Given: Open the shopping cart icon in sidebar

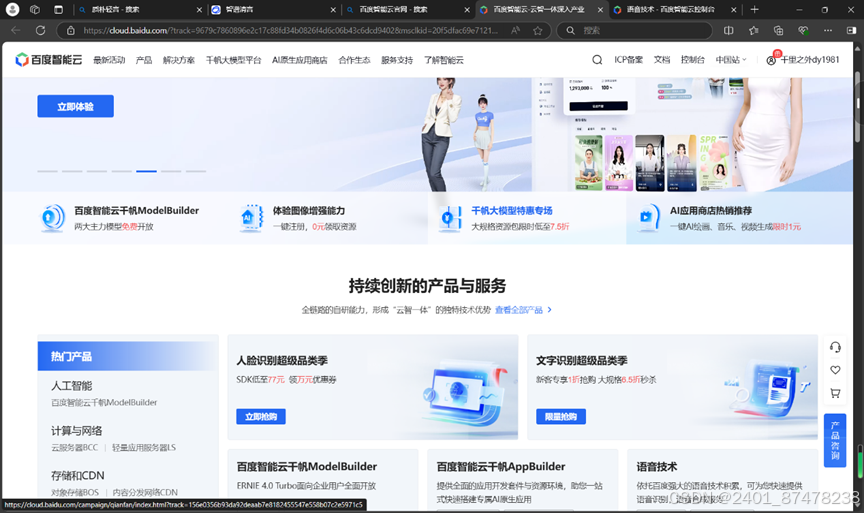Looking at the screenshot, I should 835,393.
